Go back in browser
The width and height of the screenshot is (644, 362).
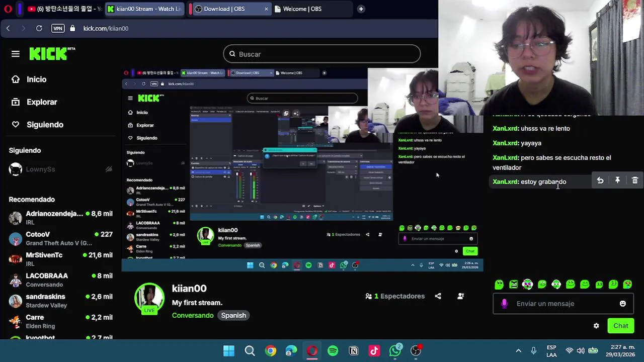8,29
